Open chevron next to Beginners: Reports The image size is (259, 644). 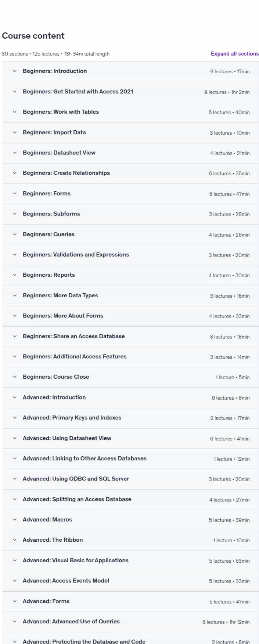(15, 275)
